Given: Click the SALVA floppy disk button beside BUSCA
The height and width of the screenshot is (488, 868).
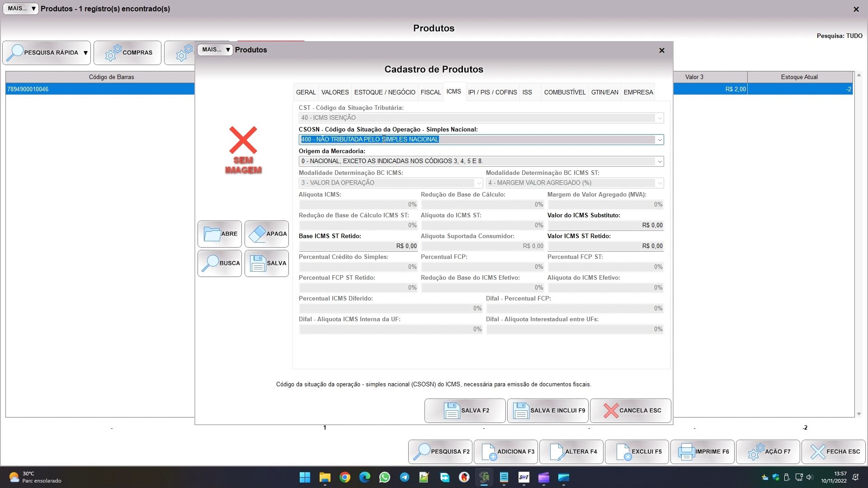Looking at the screenshot, I should [x=267, y=263].
